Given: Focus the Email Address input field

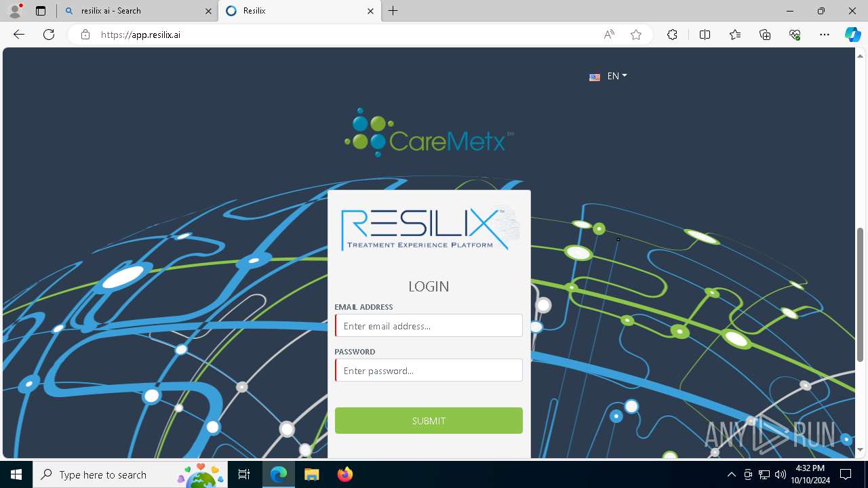Looking at the screenshot, I should click(x=429, y=325).
